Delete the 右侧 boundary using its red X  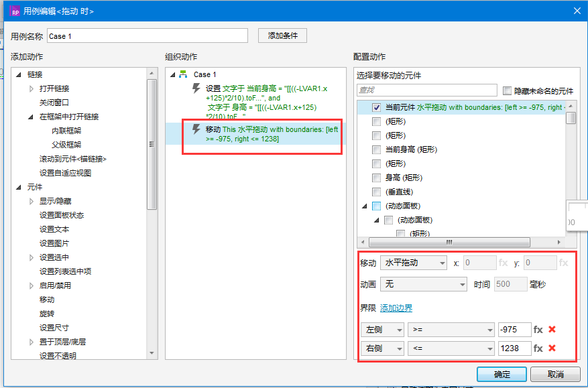pyautogui.click(x=550, y=348)
